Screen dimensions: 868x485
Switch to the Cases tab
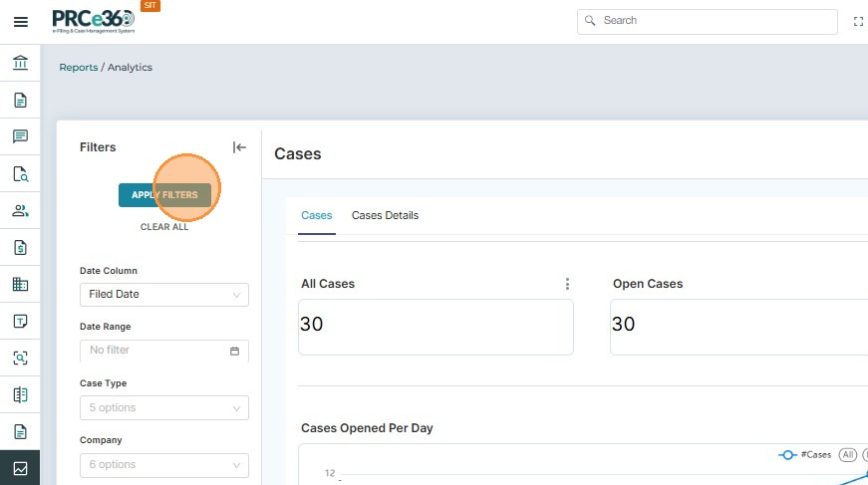(x=317, y=216)
